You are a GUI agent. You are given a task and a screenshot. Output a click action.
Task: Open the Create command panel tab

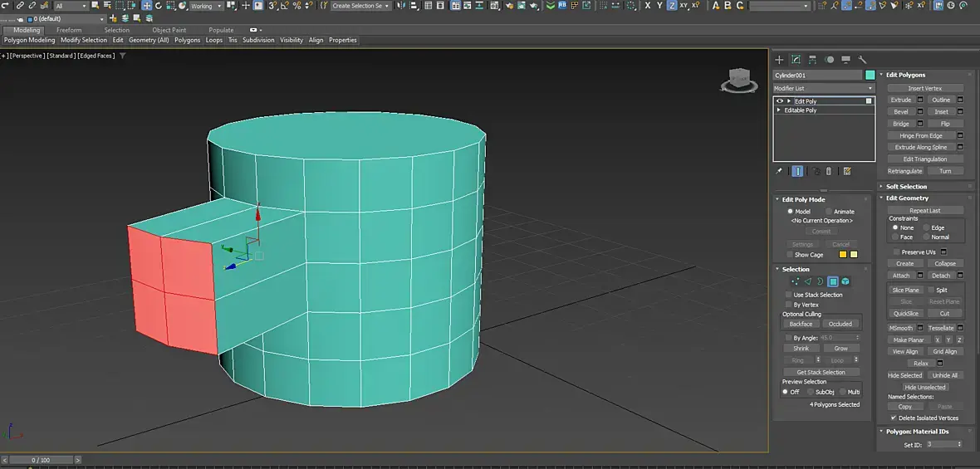pyautogui.click(x=779, y=60)
